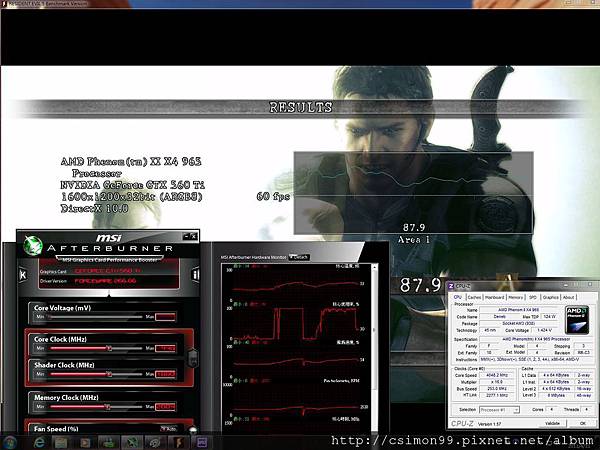Minimize the MSI Afterburner window

186,236
